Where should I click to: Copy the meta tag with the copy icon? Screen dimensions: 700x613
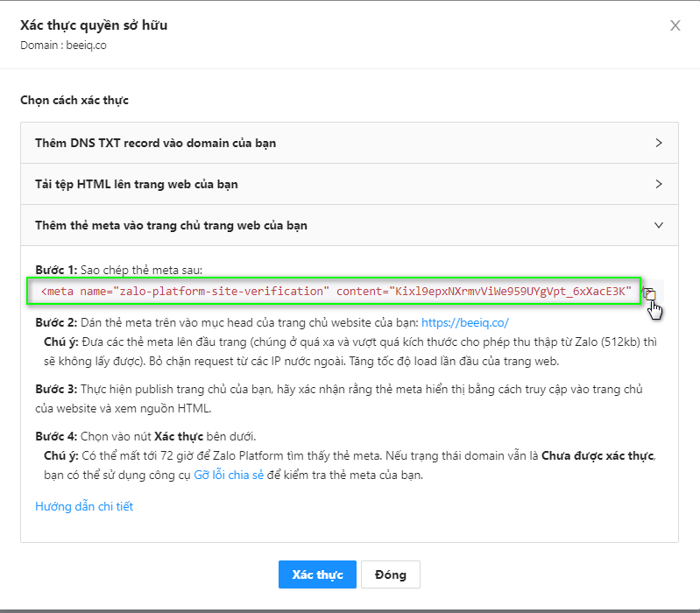[648, 293]
